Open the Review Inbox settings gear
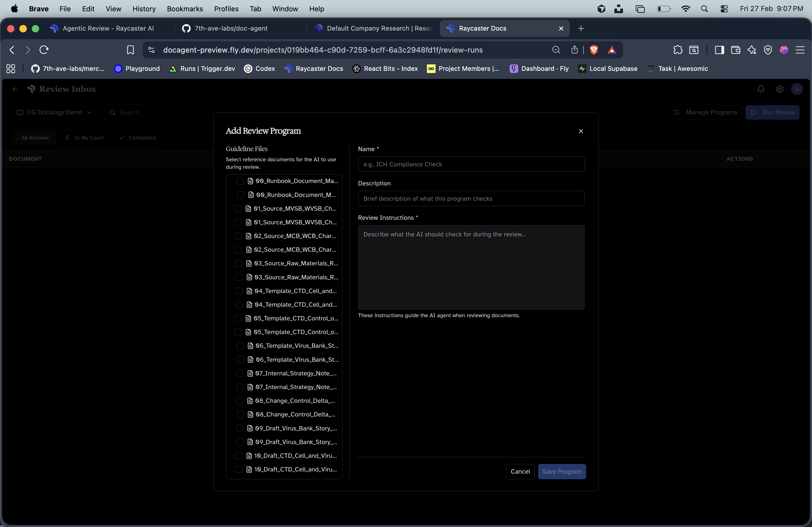This screenshot has width=812, height=527. (780, 89)
